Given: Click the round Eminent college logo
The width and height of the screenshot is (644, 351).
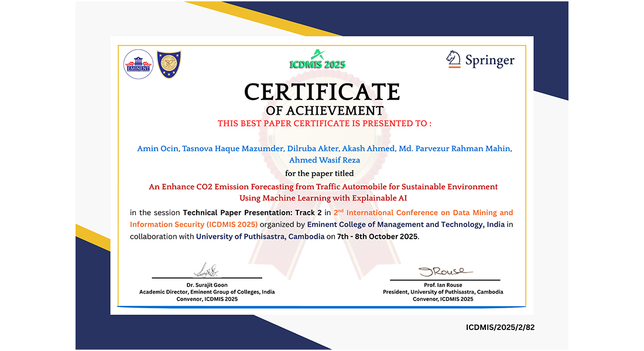Looking at the screenshot, I should pos(139,64).
